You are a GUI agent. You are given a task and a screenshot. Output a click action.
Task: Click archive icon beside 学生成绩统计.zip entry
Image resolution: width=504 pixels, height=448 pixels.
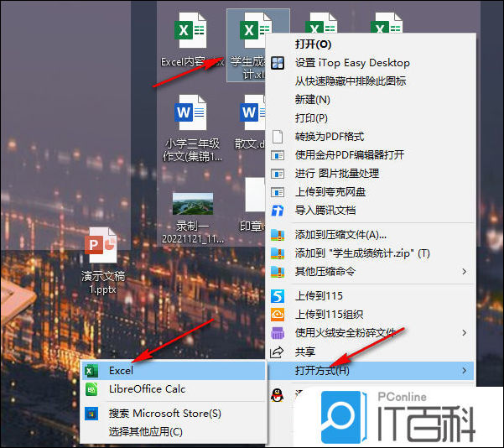tap(278, 253)
